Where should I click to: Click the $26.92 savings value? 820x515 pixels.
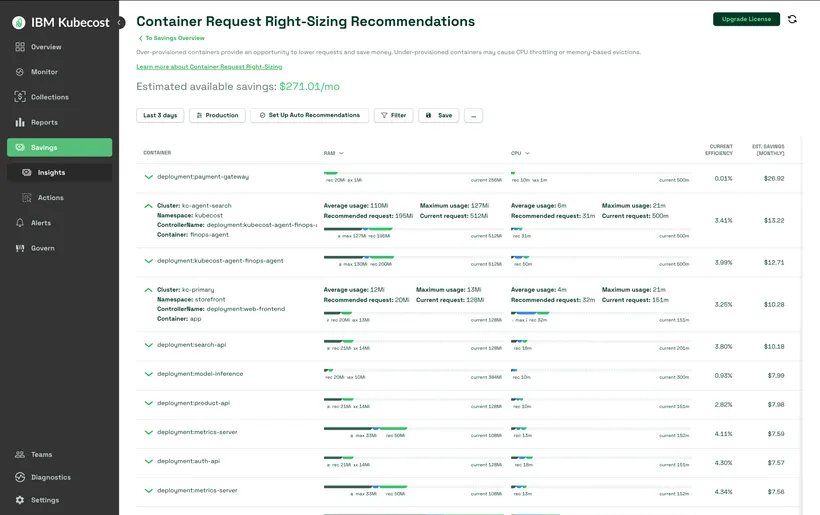coord(774,179)
